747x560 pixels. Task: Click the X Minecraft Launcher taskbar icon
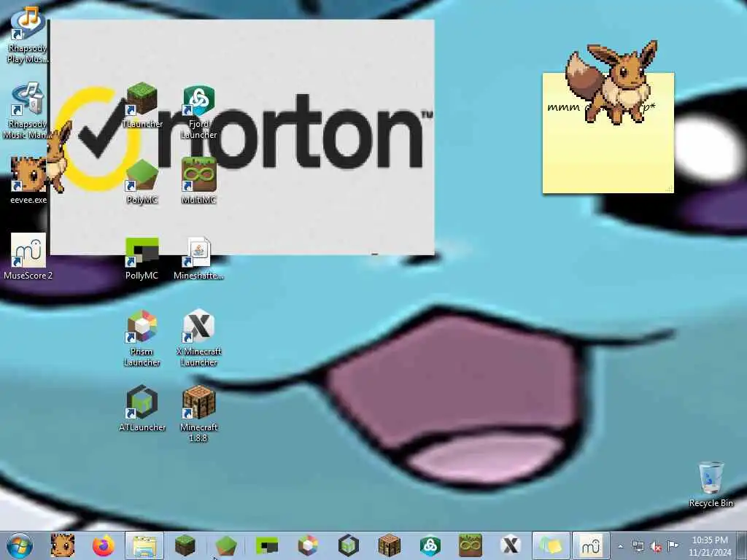511,545
